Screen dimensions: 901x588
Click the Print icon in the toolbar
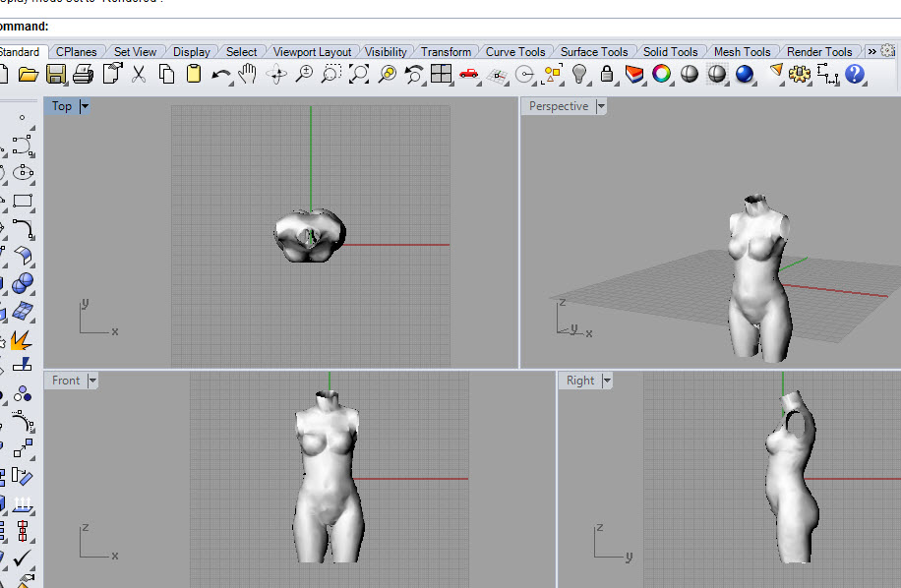tap(83, 74)
